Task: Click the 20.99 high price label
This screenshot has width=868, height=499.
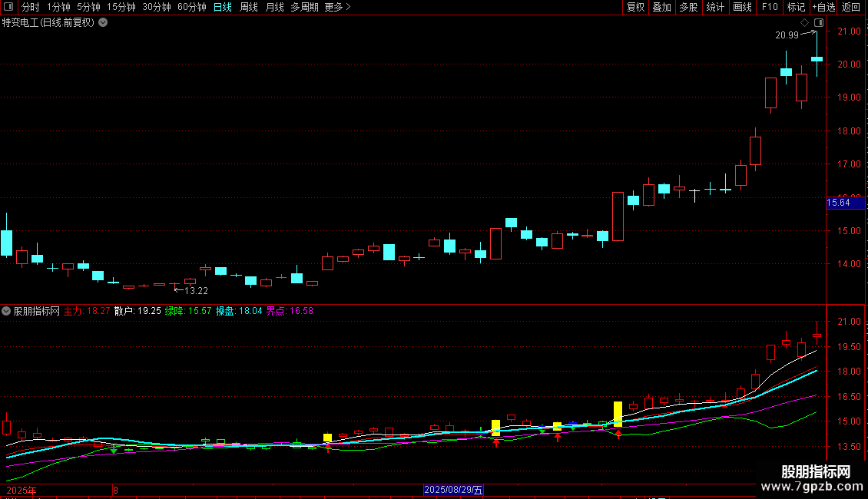Action: pos(787,35)
